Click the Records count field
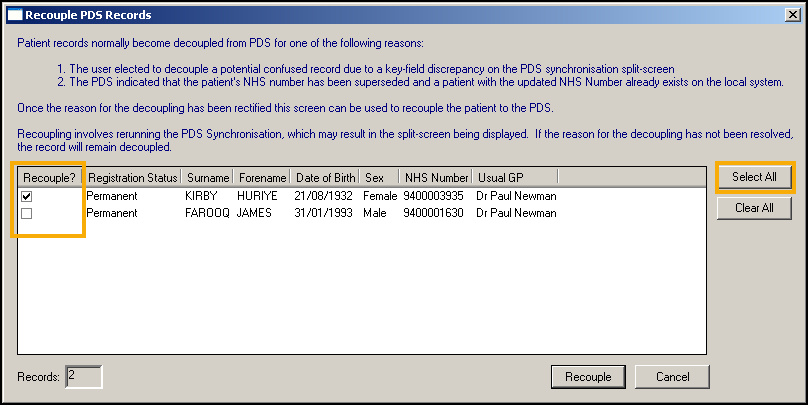Screen dimensions: 808x405 click(84, 377)
